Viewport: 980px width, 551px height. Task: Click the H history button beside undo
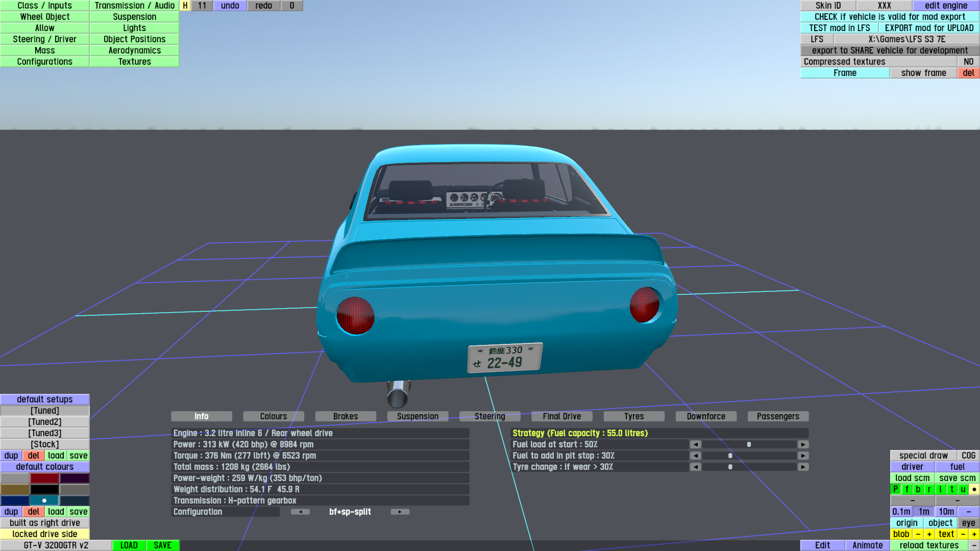[x=185, y=6]
